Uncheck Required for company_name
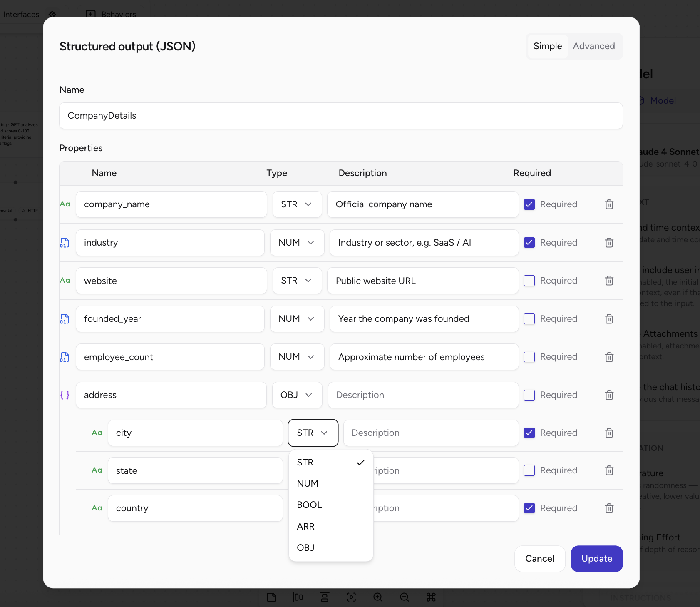Screen dimensions: 700x607 pyautogui.click(x=529, y=204)
